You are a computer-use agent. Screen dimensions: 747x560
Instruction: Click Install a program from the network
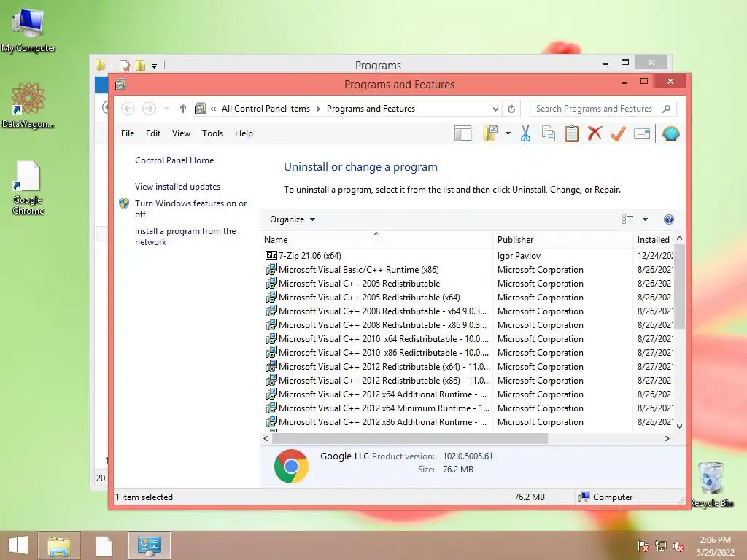tap(185, 236)
